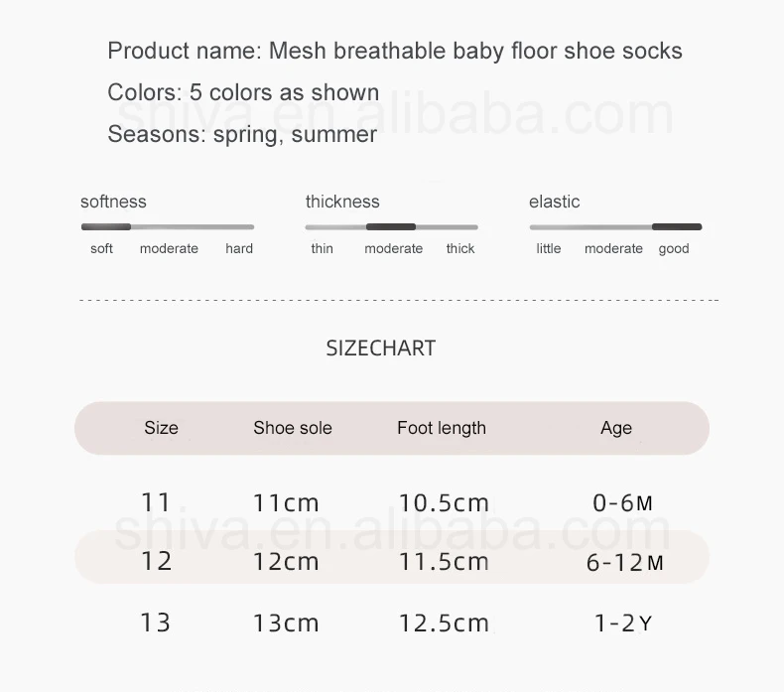Select the 'thin' thickness label
The height and width of the screenshot is (692, 784).
coord(322,248)
